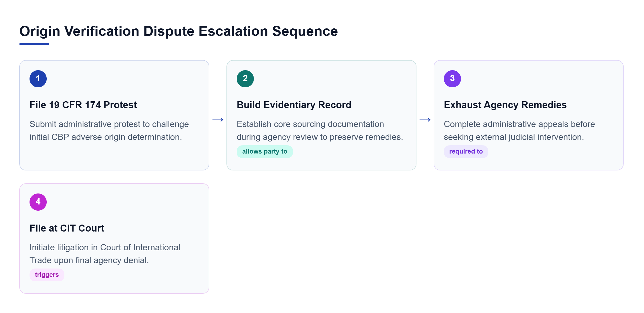Click the arrow between steps 1 and 2
This screenshot has height=313, width=644.
218,120
